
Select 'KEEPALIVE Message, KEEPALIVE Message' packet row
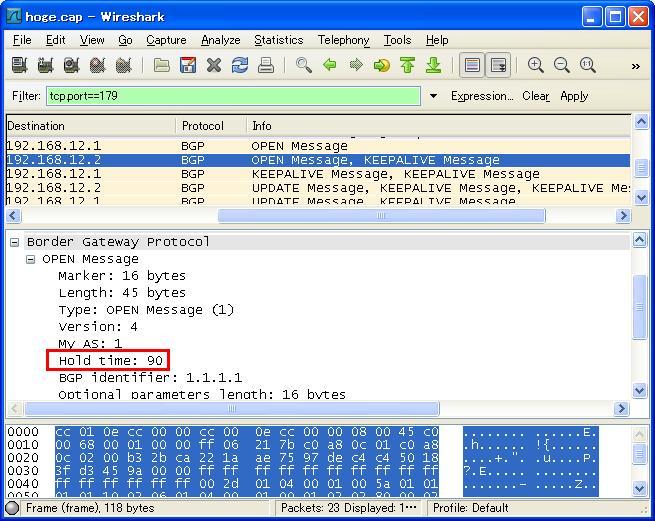coord(318,174)
